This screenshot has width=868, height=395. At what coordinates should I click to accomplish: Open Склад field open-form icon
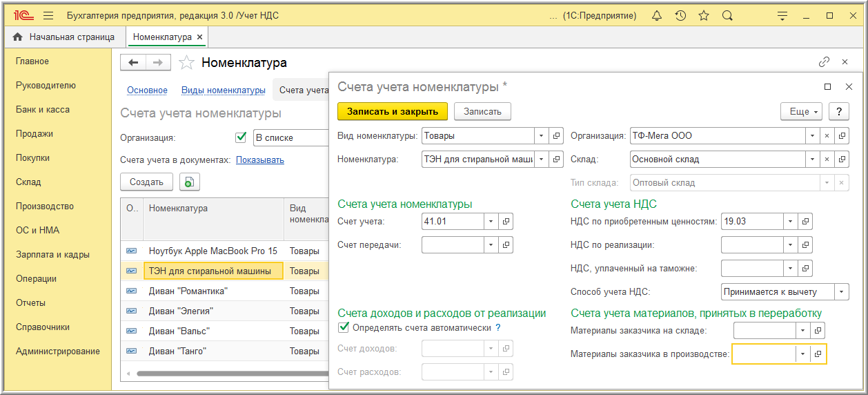coord(841,159)
